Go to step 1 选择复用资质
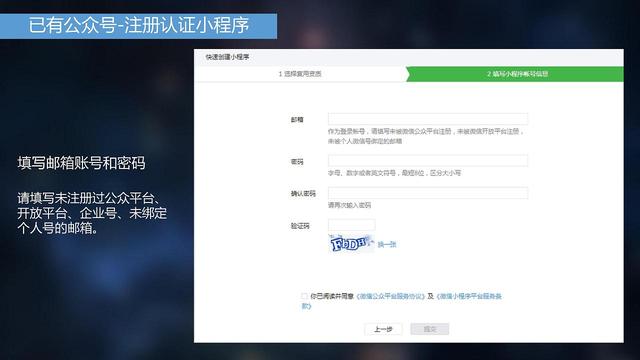 click(300, 74)
